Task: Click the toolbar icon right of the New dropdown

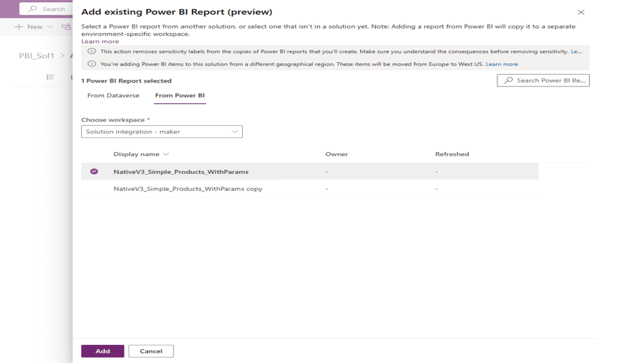Action: [x=66, y=26]
